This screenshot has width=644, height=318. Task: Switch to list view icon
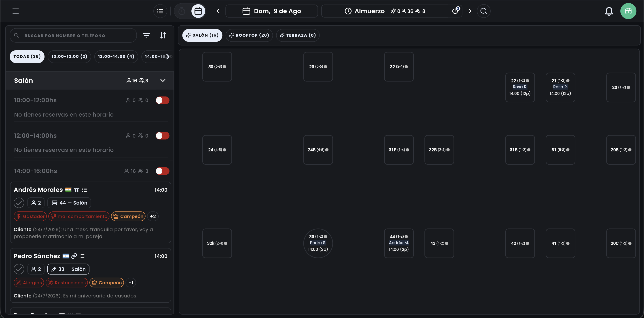[160, 11]
